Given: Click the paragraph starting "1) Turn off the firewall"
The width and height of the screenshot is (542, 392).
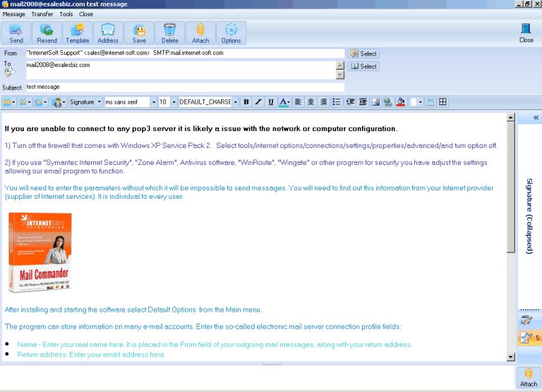Looking at the screenshot, I should point(251,146).
